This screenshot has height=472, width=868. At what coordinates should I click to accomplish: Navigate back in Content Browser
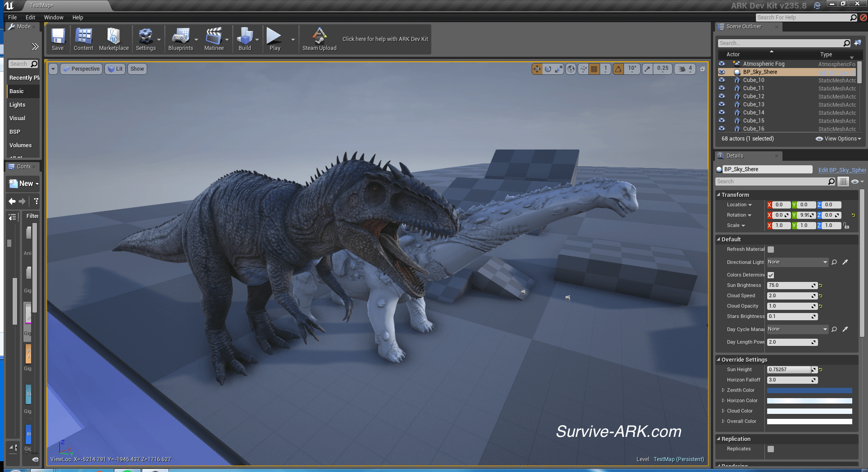[12, 201]
